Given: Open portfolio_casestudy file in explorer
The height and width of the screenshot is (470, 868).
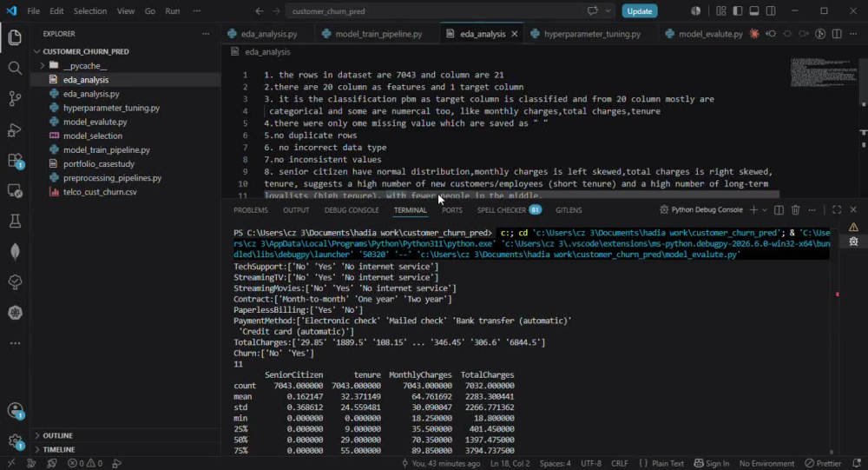Looking at the screenshot, I should tap(99, 164).
